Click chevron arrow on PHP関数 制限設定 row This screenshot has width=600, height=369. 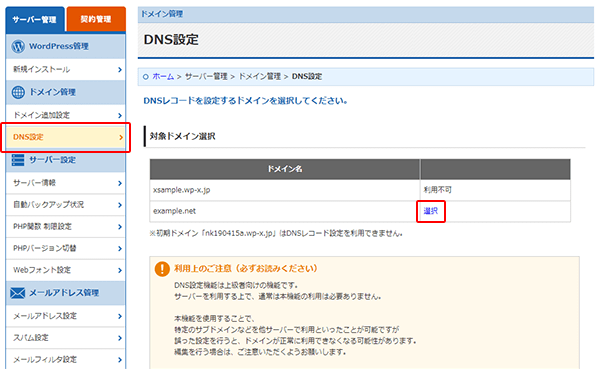[120, 227]
